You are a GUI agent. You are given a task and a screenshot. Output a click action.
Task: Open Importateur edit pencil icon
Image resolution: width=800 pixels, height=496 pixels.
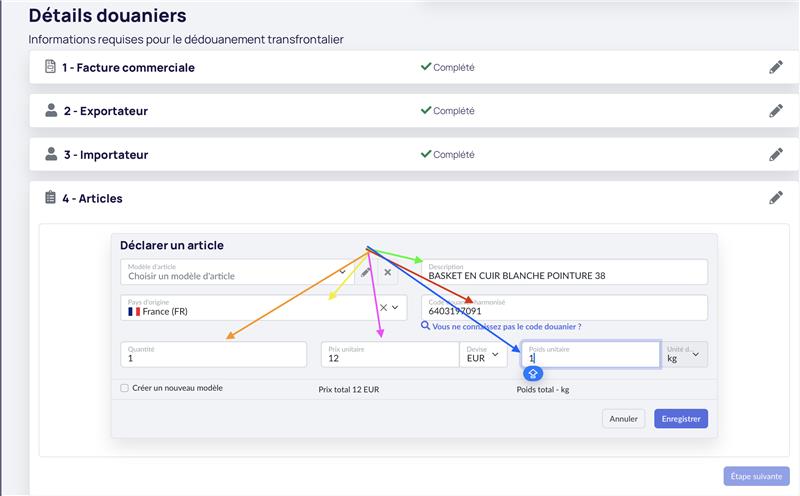(776, 155)
